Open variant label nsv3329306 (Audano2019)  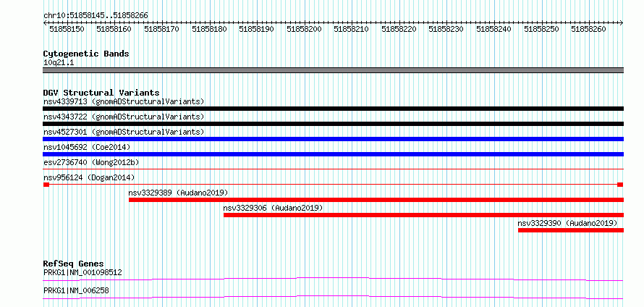tap(273, 208)
